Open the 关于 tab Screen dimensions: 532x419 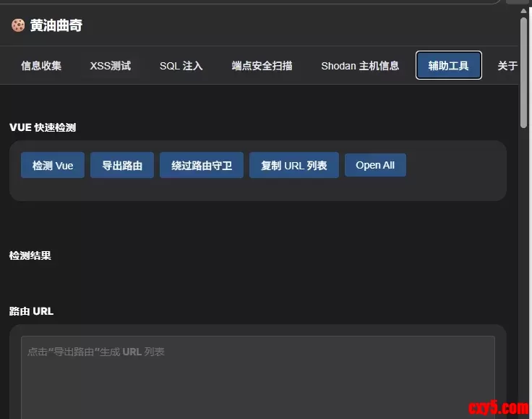coord(507,66)
